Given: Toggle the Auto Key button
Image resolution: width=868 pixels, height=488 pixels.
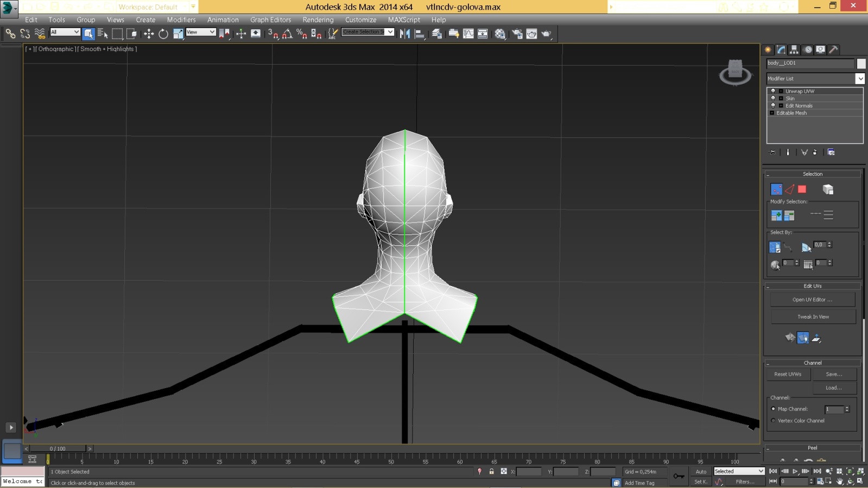Looking at the screenshot, I should 701,472.
